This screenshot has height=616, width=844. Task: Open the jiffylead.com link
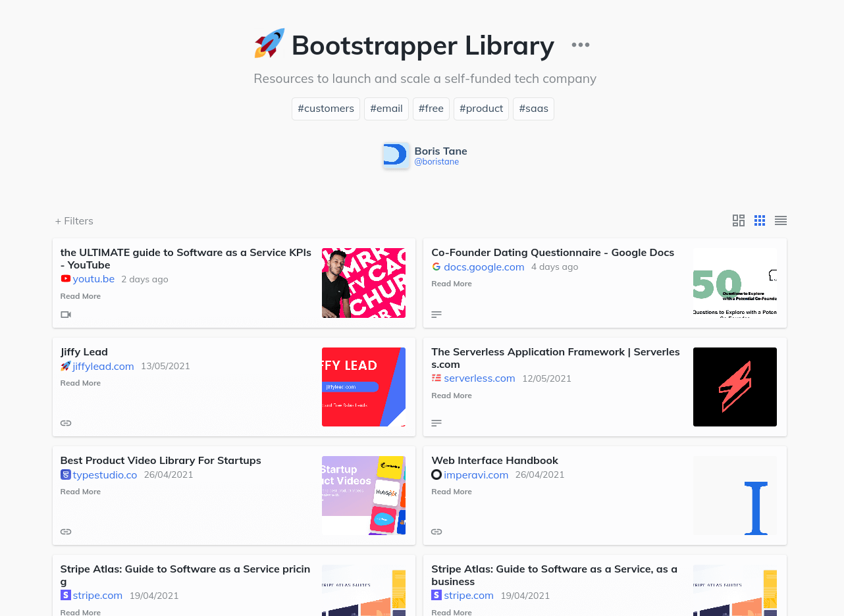[103, 366]
